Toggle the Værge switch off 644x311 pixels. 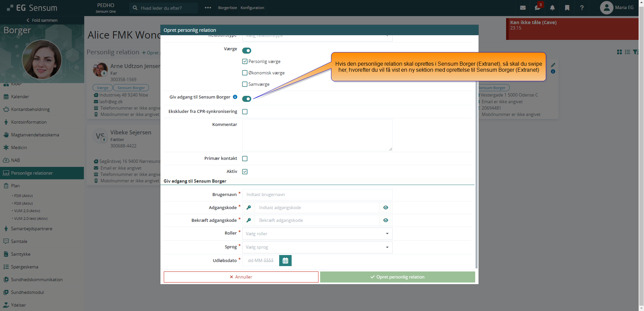click(247, 51)
